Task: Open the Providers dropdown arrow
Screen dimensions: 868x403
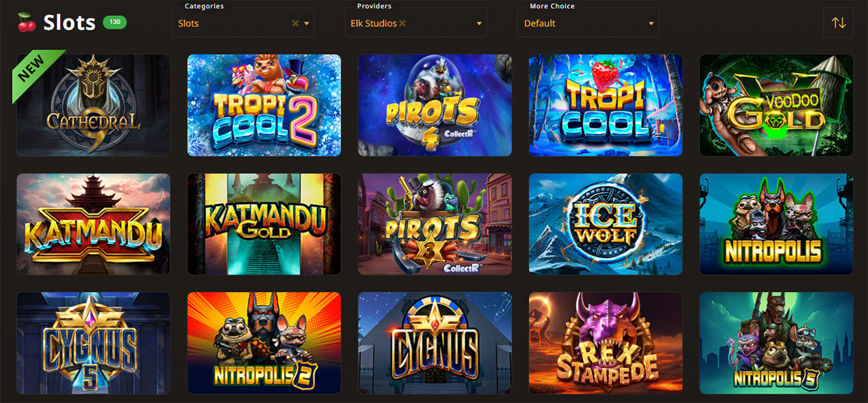Action: (x=479, y=23)
